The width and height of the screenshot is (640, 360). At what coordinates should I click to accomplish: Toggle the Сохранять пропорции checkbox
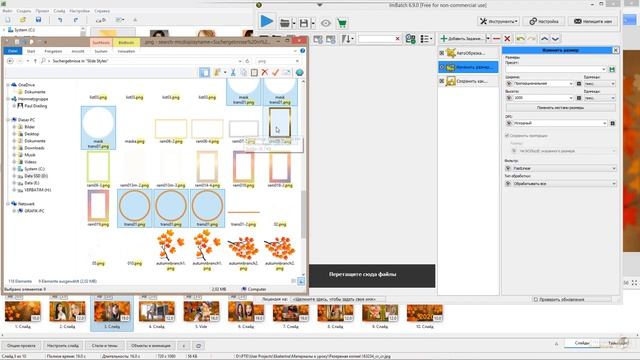point(507,136)
